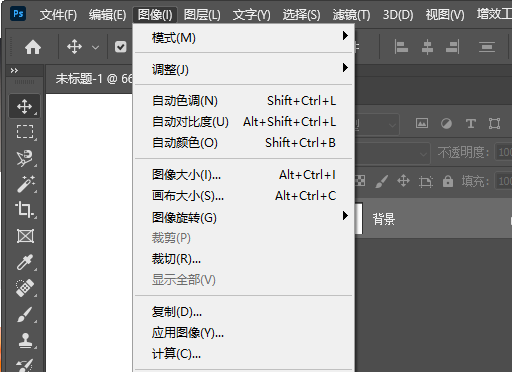Expand the 图像旋转(G) submenu
Viewport: 512px width, 372px height.
[244, 217]
